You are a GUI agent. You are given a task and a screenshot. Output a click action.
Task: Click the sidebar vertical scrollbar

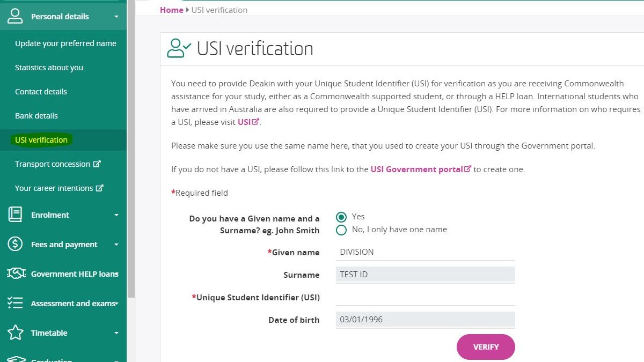[x=131, y=147]
